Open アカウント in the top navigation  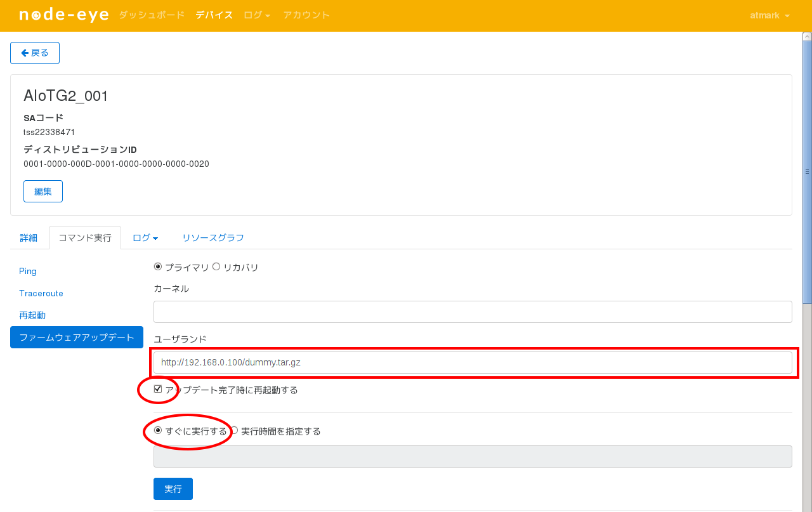[x=306, y=15]
